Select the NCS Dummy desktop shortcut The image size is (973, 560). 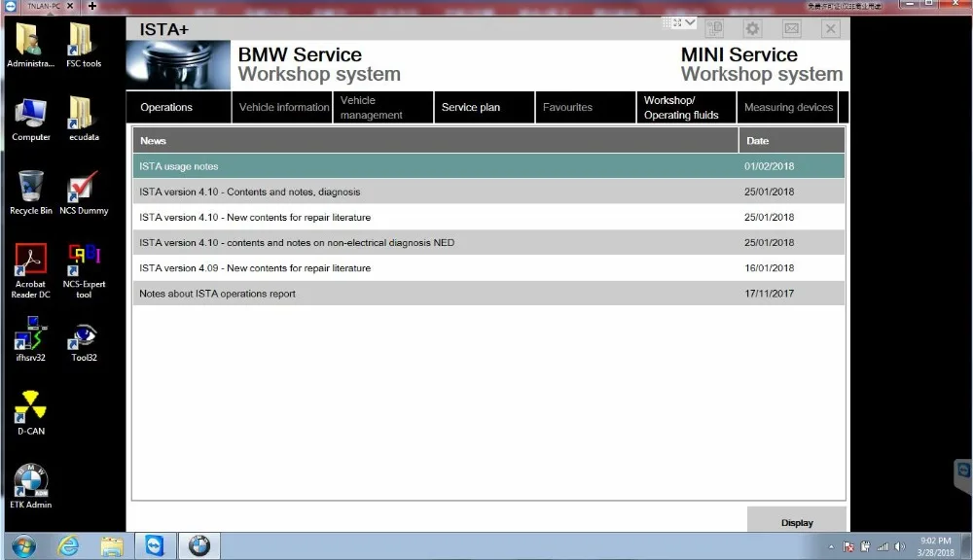pos(84,192)
